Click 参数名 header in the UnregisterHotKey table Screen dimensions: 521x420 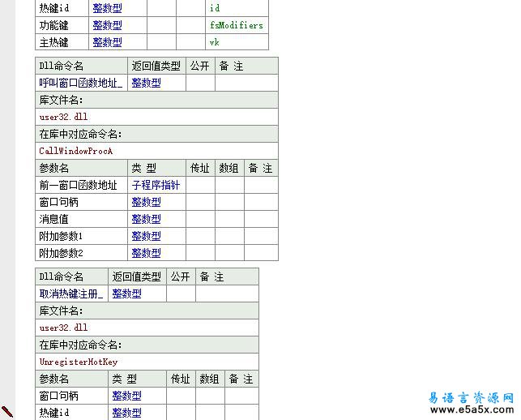(x=53, y=379)
